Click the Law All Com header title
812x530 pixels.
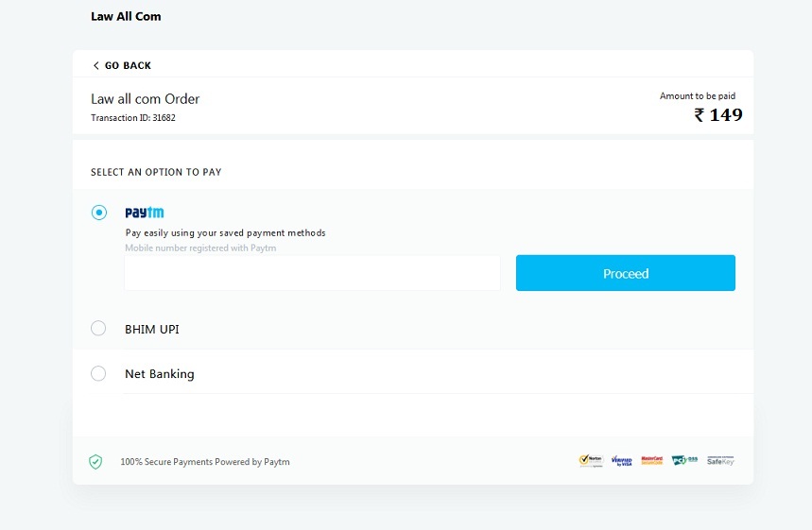[126, 17]
